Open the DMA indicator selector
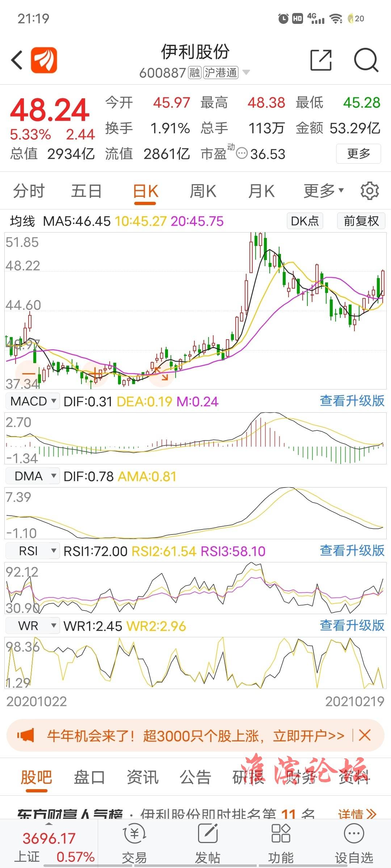 point(33,476)
